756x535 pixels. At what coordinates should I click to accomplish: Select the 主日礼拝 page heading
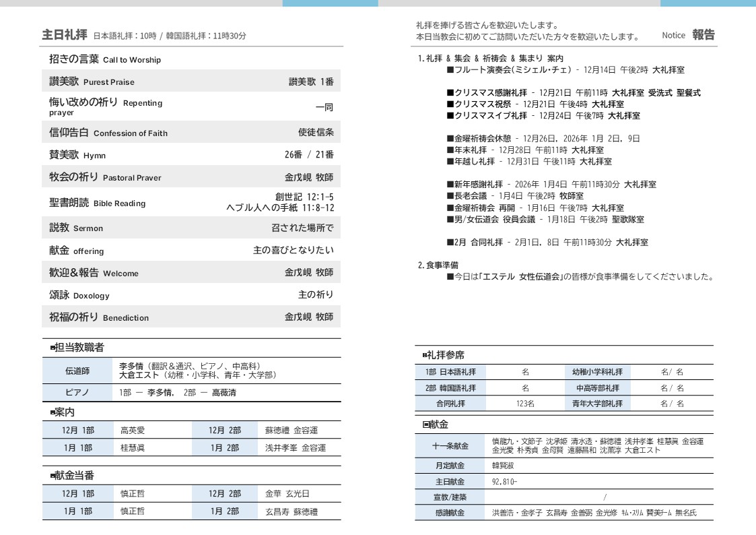tap(65, 35)
